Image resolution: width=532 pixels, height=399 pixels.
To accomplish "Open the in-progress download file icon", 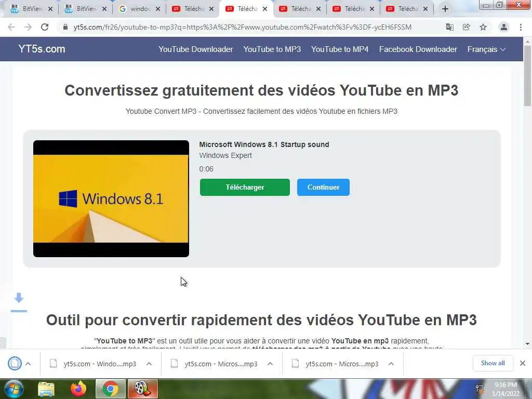I will coord(15,364).
